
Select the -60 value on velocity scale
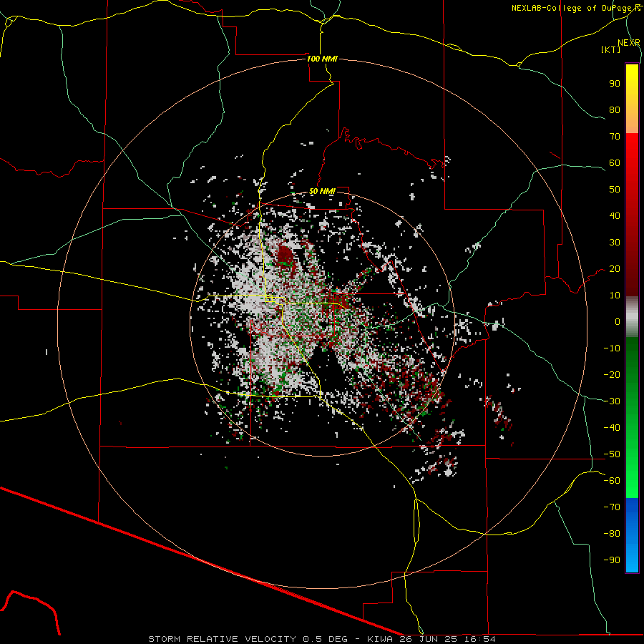[612, 481]
